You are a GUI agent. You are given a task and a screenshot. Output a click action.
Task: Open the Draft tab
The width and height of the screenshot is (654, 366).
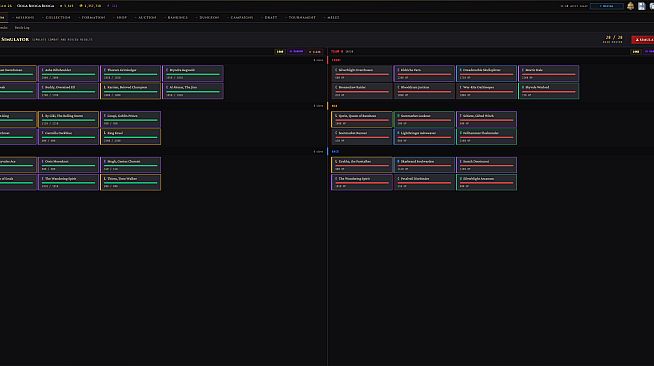270,18
